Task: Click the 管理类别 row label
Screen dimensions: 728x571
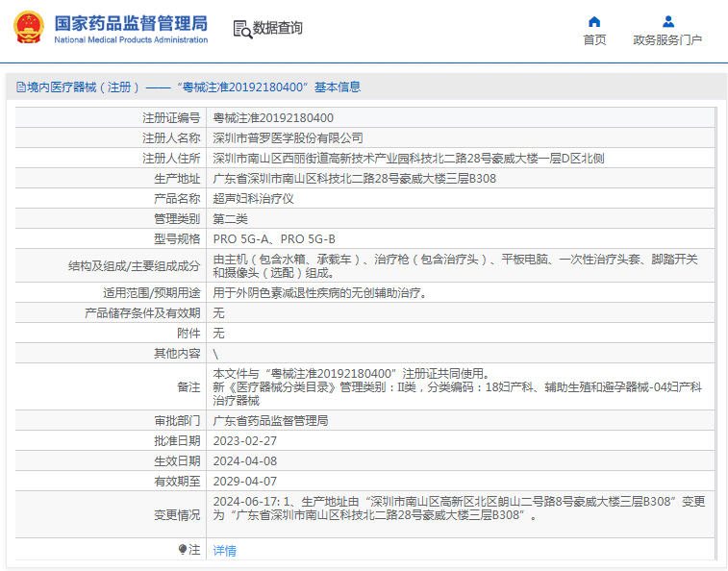Action: [177, 218]
